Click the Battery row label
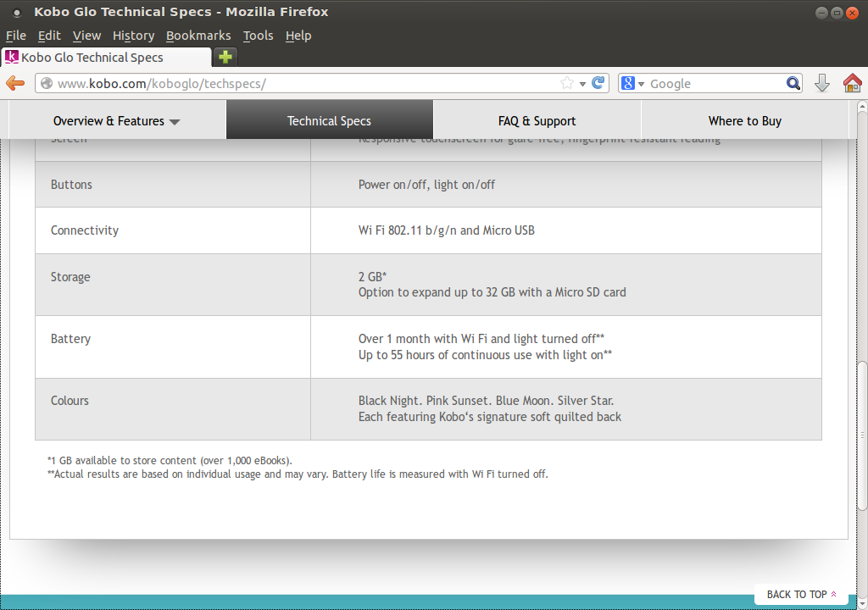Image resolution: width=868 pixels, height=610 pixels. pos(71,339)
